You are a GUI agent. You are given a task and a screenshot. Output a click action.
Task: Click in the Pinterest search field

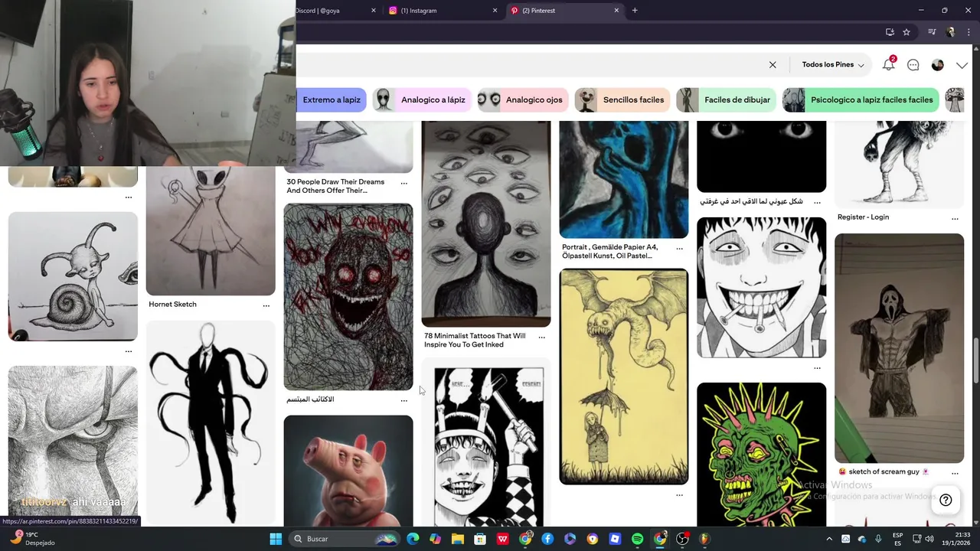(528, 65)
